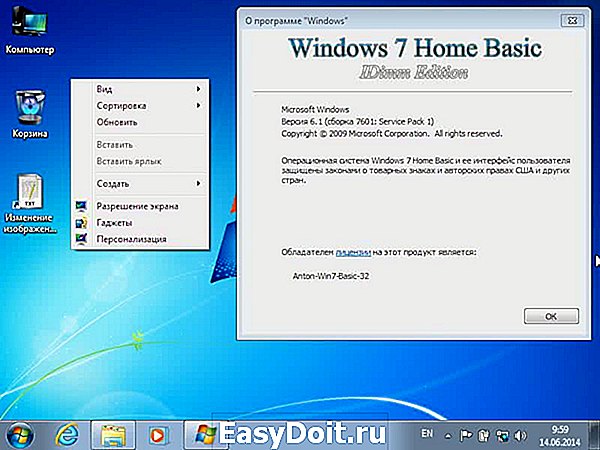
Task: Click the Anton-Win7-Basic-32 owner name text
Action: 331,276
